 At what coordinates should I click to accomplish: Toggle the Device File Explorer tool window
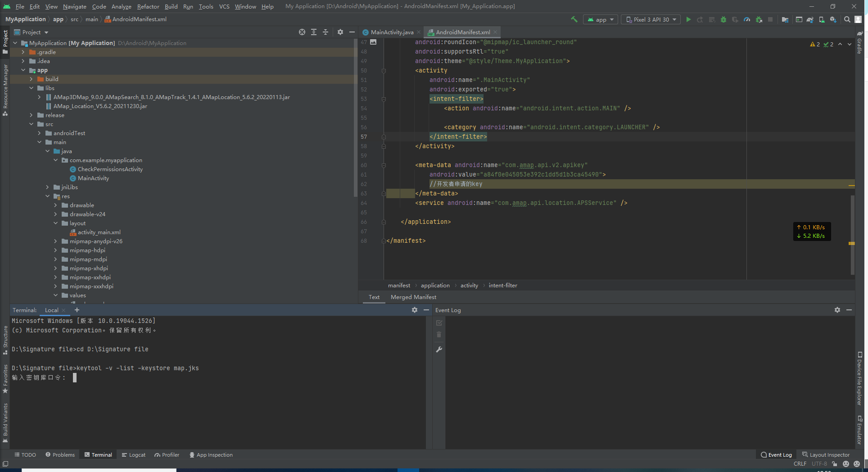click(859, 378)
